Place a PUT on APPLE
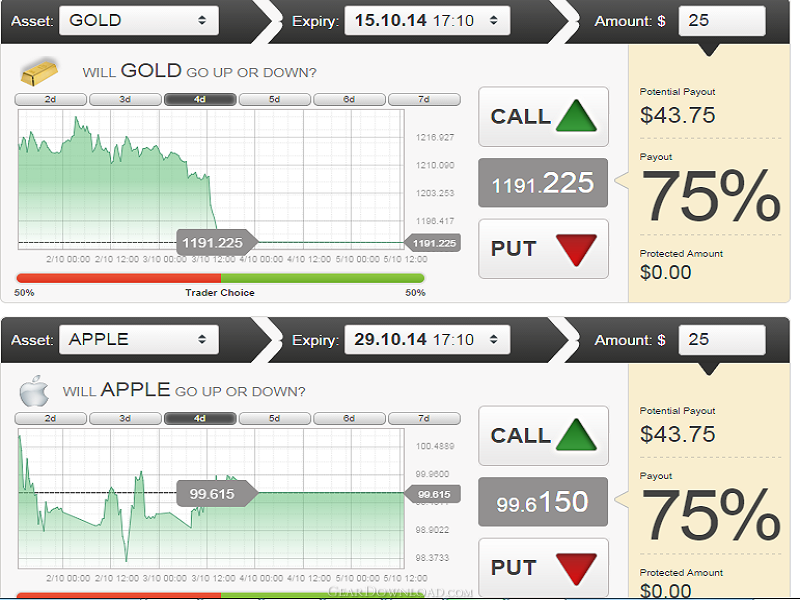The height and width of the screenshot is (600, 800). 543,568
